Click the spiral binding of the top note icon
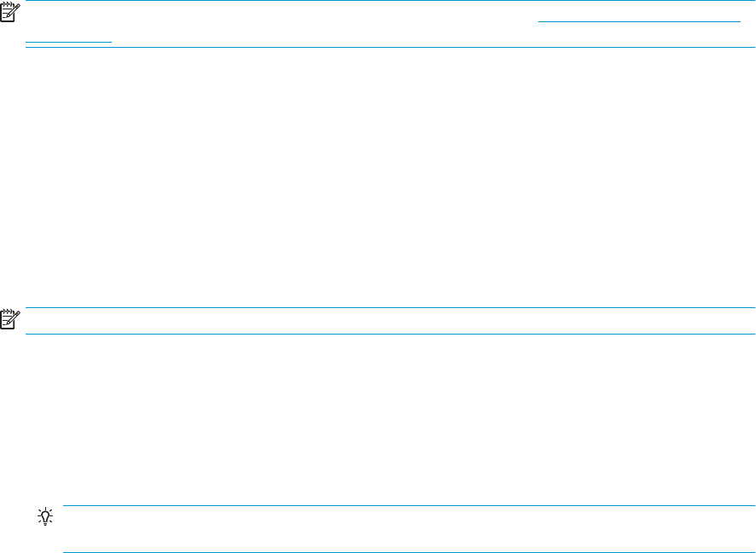Viewport: 756px width, 553px height. click(x=7, y=4)
